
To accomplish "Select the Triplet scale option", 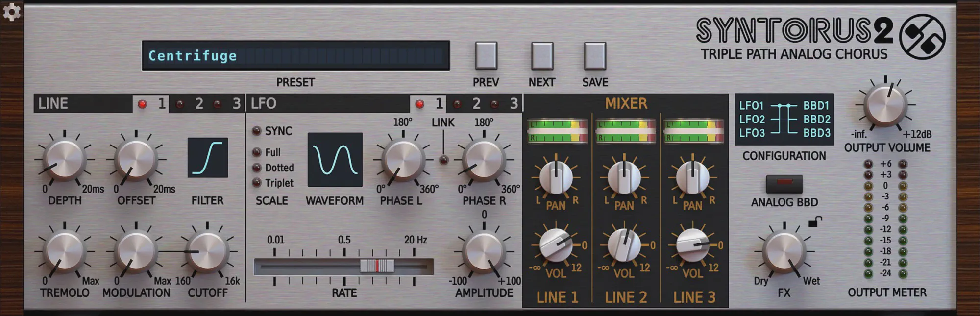I will coord(257,183).
